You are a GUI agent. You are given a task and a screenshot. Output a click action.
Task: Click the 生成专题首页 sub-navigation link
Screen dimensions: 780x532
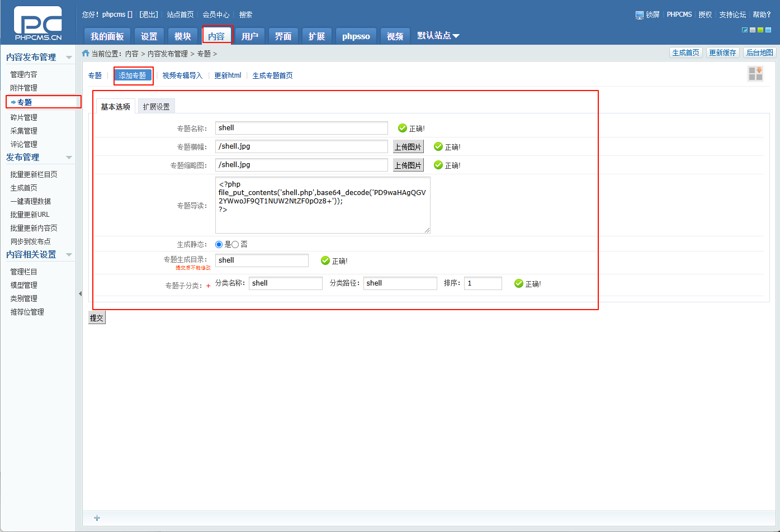(272, 75)
